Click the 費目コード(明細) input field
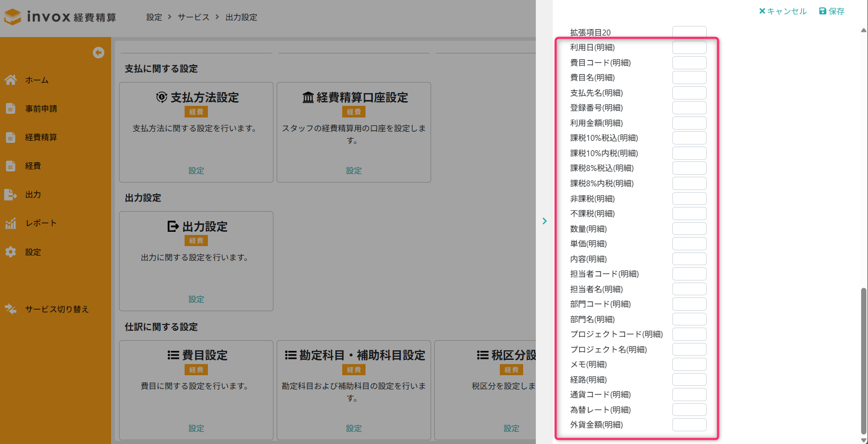The width and height of the screenshot is (868, 444). point(689,62)
